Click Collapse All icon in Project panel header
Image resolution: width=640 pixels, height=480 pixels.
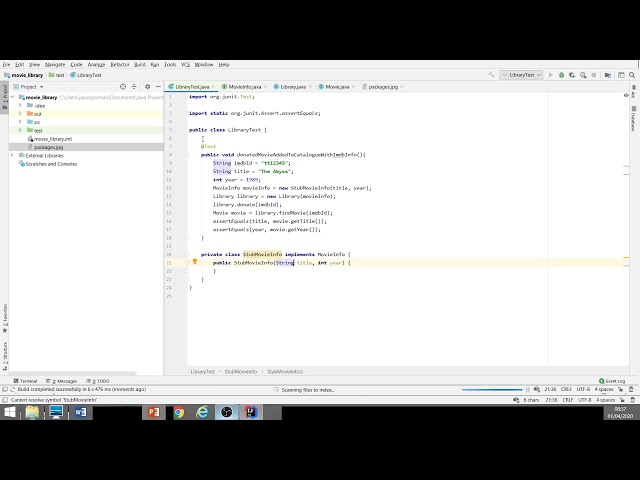coord(134,87)
